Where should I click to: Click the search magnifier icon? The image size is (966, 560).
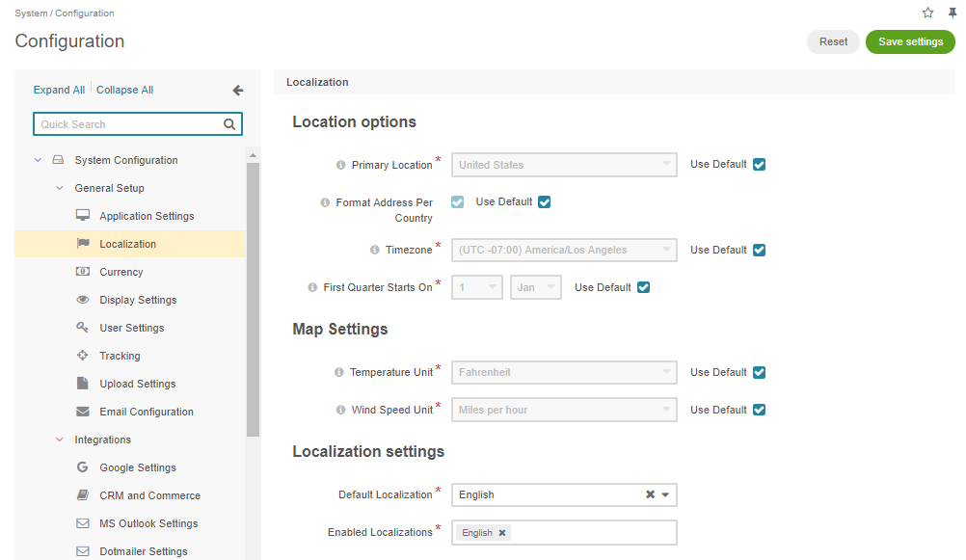tap(229, 124)
